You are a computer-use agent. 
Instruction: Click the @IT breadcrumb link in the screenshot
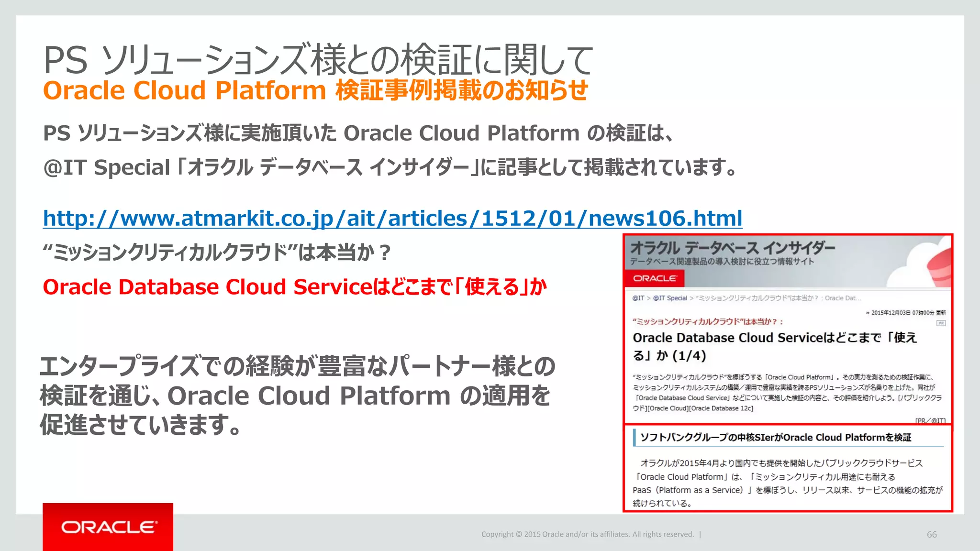point(638,298)
